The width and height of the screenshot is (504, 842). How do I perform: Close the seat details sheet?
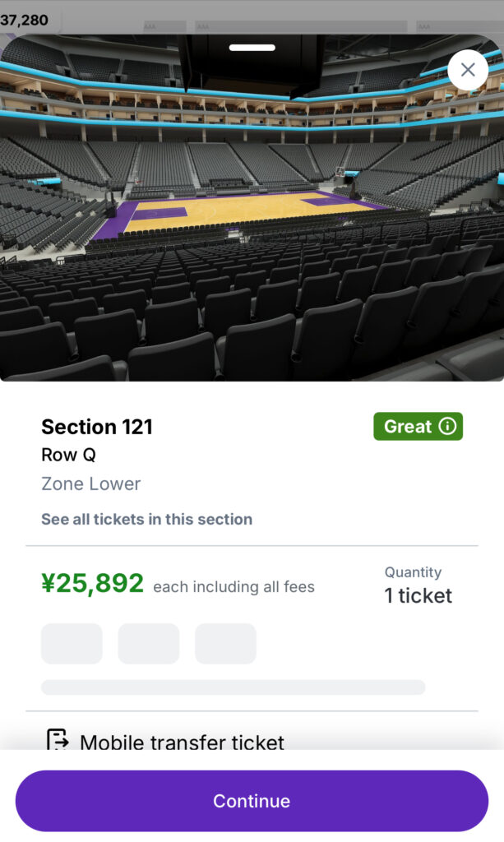click(x=468, y=70)
